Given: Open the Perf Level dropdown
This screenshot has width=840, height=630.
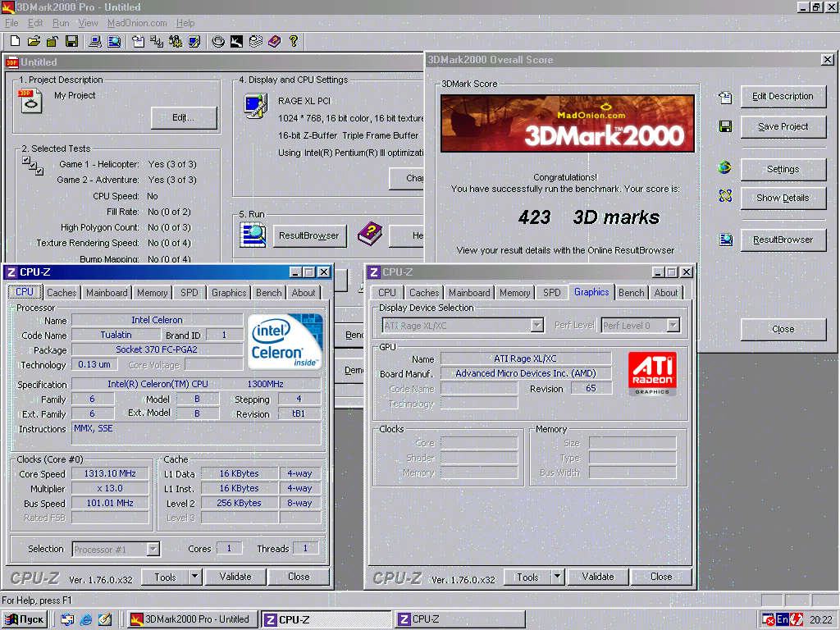Looking at the screenshot, I should point(673,325).
